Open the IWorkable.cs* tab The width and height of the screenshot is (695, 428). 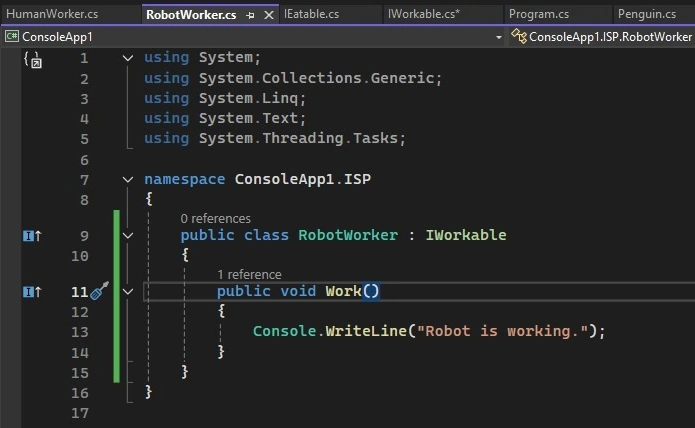pos(423,14)
